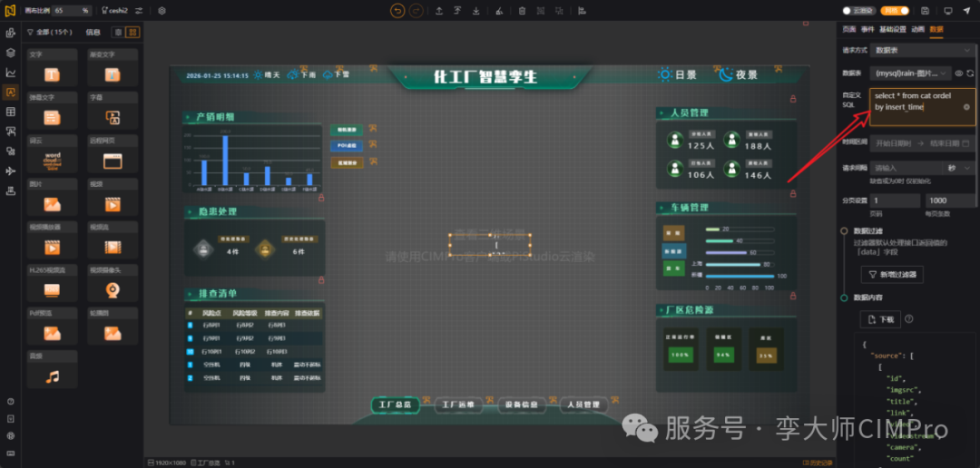This screenshot has height=468, width=980.
Task: Click the 工厂运维 button on canvas
Action: 458,405
